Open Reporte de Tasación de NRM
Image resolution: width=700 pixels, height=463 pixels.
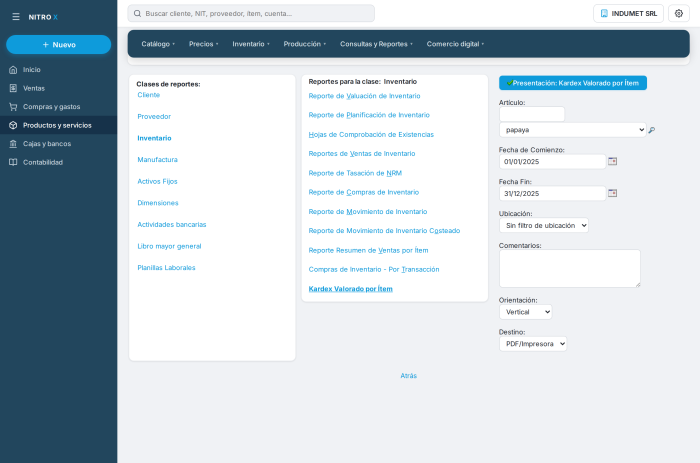tap(355, 173)
